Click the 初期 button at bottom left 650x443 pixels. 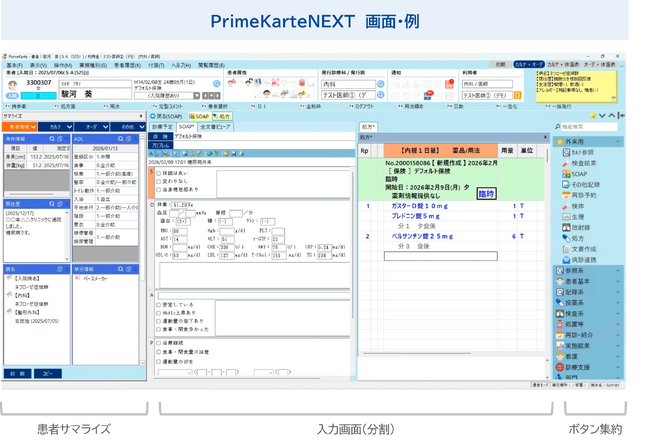tap(17, 374)
